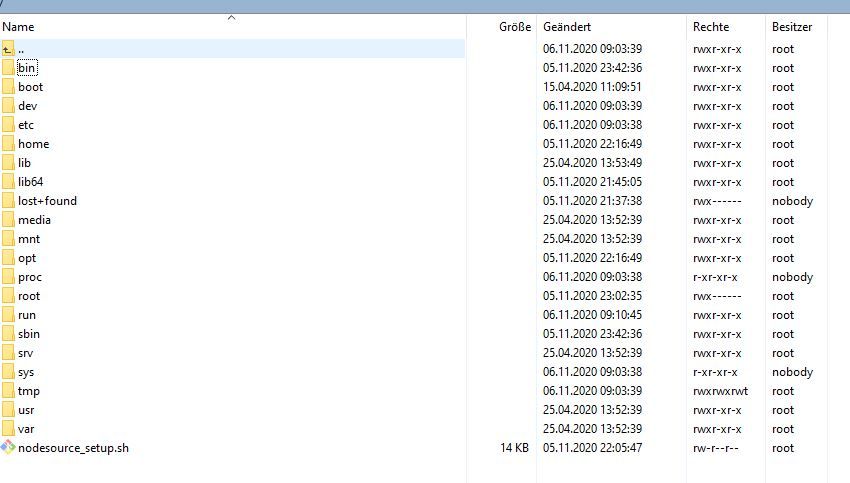Click the 'rwxrwxrwt' permissions of tmp
The height and width of the screenshot is (483, 850).
[720, 391]
